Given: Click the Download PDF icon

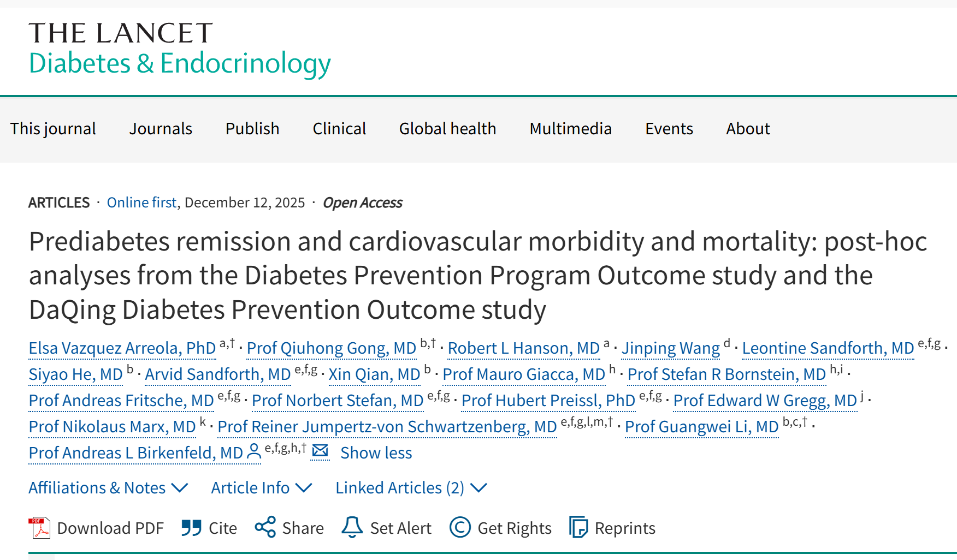Looking at the screenshot, I should [39, 528].
